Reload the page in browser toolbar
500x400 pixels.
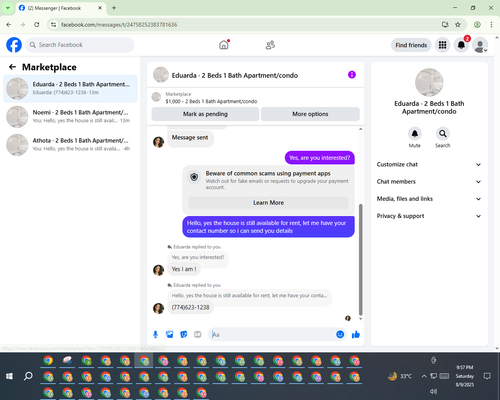point(37,24)
